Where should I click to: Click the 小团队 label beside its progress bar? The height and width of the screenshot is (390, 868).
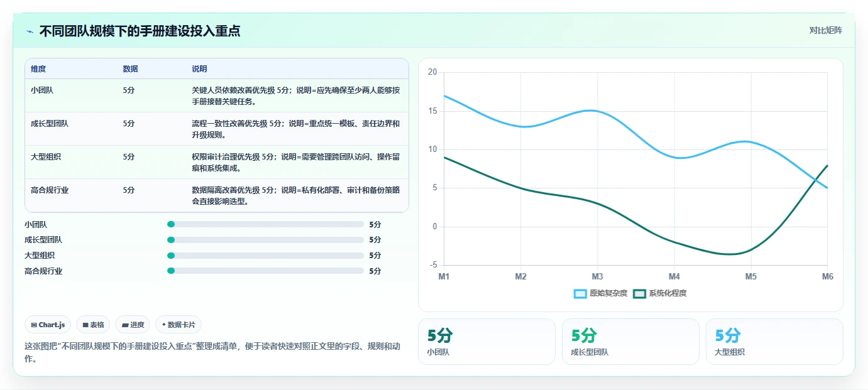(x=36, y=224)
